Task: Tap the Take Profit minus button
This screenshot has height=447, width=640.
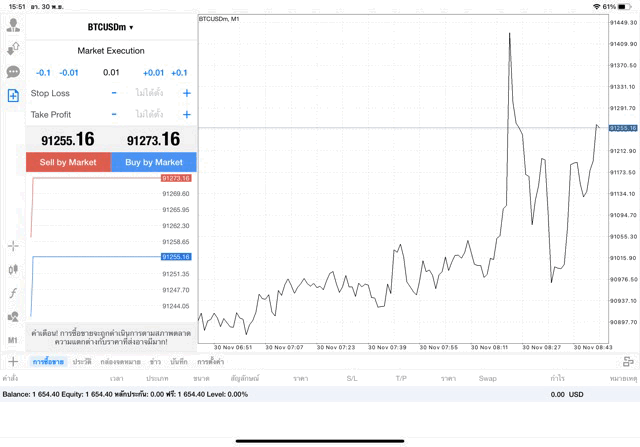Action: point(114,114)
